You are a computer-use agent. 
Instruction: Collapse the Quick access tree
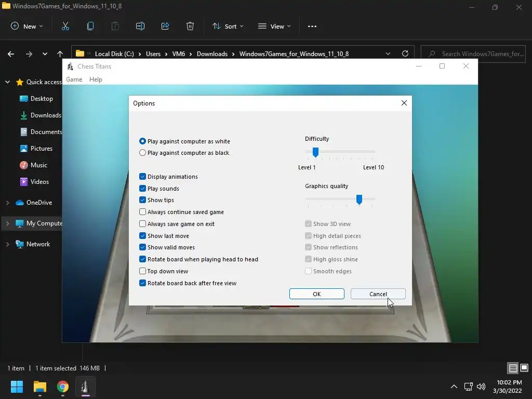point(7,82)
